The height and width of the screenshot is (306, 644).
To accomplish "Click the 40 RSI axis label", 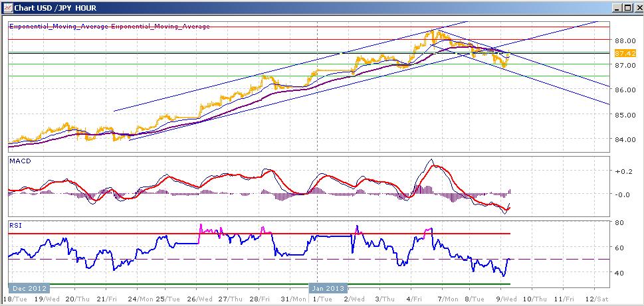I will pyautogui.click(x=621, y=273).
